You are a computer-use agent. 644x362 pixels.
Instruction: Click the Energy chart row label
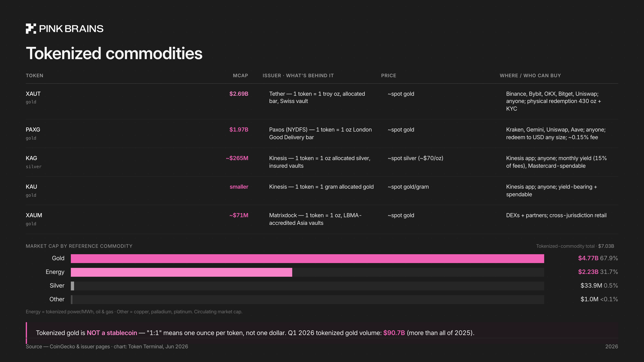point(55,272)
